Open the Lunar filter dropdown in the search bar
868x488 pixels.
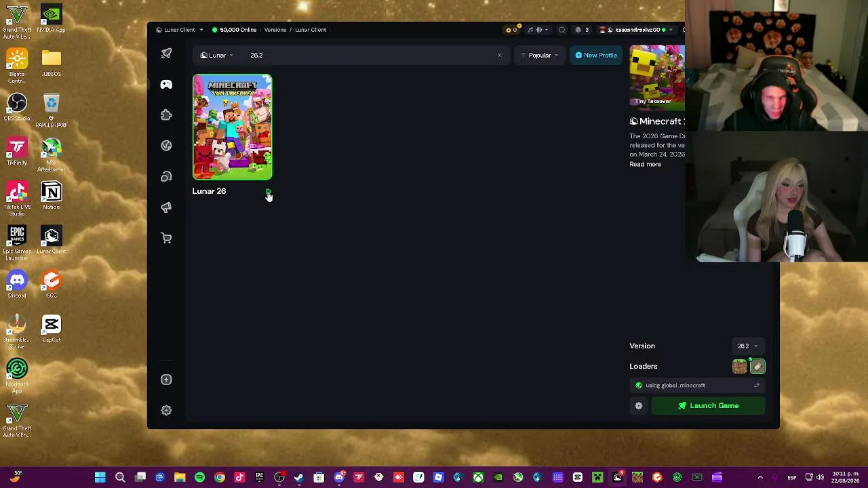[217, 56]
